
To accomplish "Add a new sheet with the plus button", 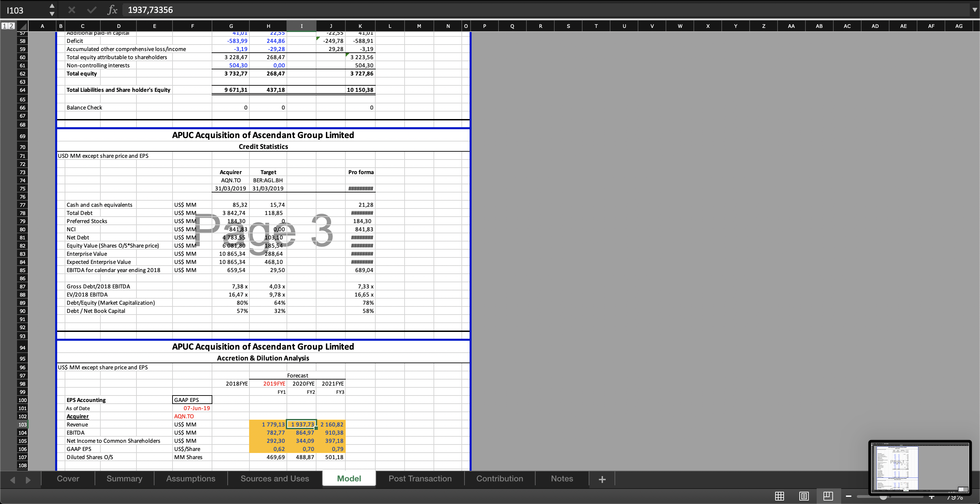I will tap(602, 479).
